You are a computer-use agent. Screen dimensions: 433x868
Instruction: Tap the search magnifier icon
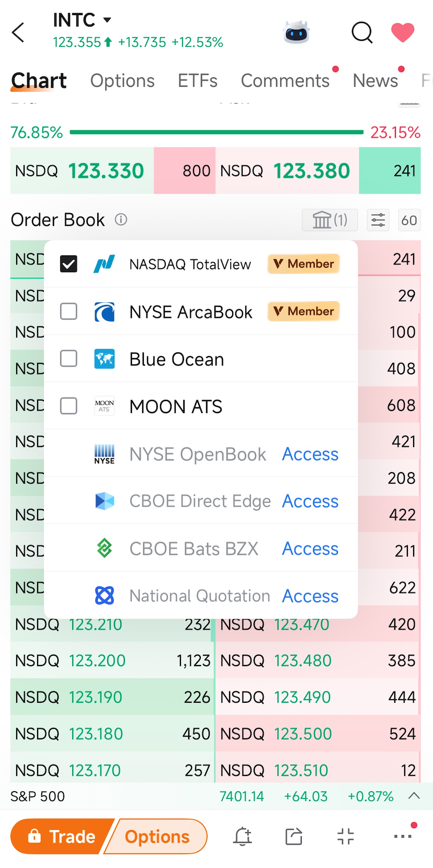362,32
